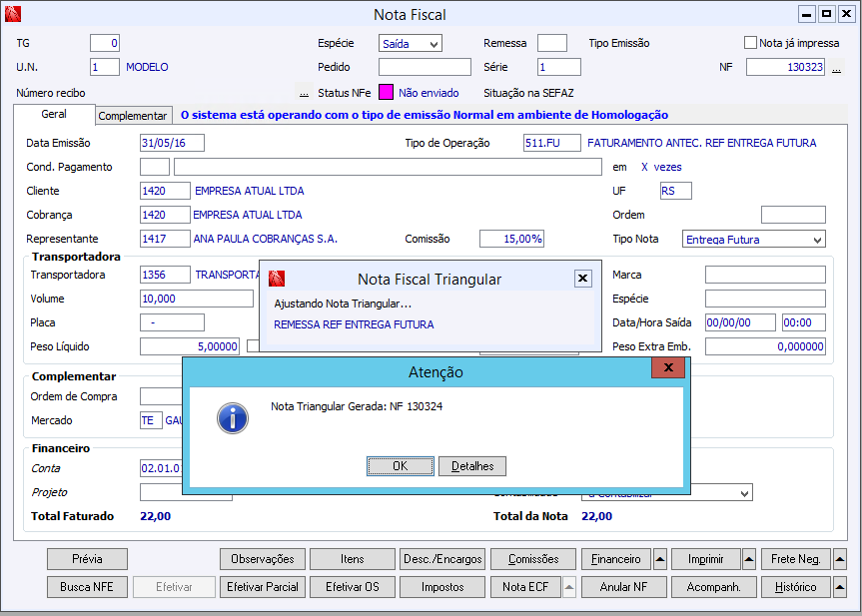The height and width of the screenshot is (616, 862).
Task: Click the Pedido input field
Action: click(x=425, y=67)
